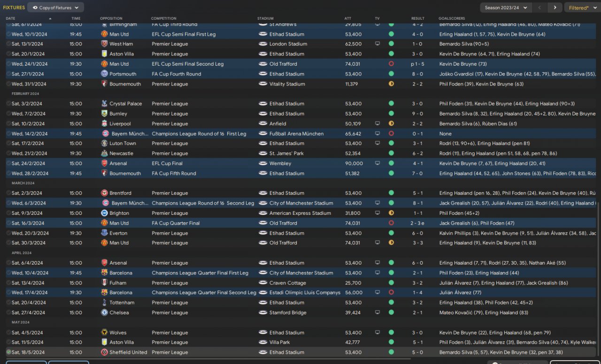
Task: Click the Crystal Palace club badge
Action: point(104,104)
